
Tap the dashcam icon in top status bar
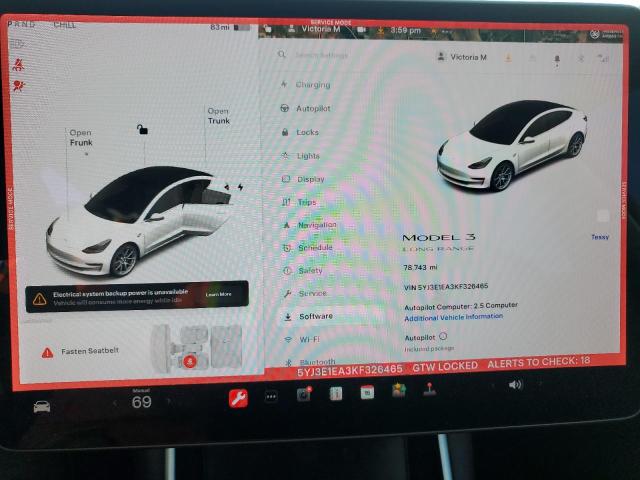pos(362,30)
